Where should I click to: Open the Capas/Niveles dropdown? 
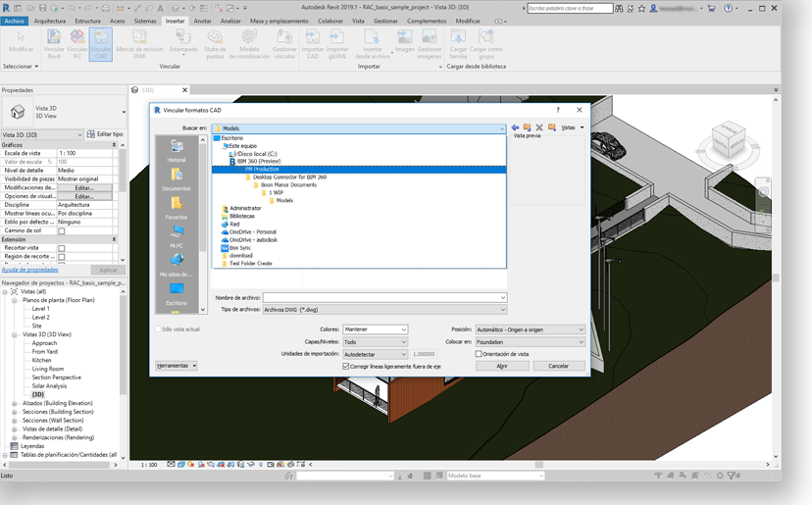(376, 342)
